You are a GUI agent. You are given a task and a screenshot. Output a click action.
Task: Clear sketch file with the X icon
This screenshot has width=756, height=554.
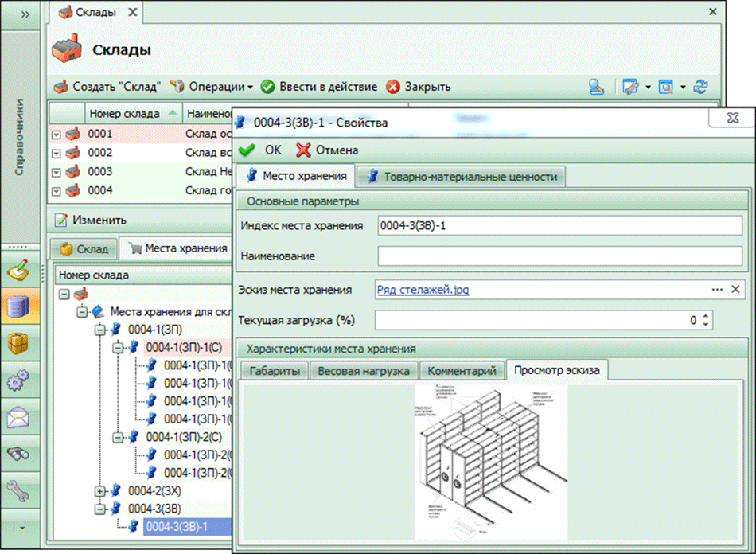[735, 289]
